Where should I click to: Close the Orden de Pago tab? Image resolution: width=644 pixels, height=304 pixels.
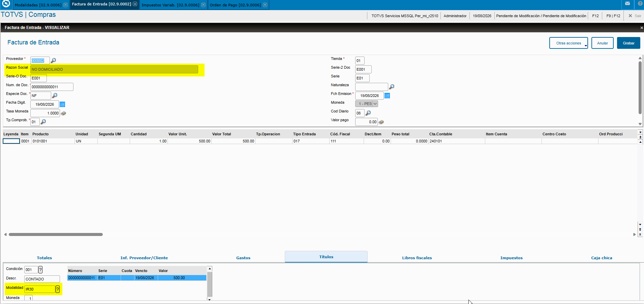pyautogui.click(x=265, y=5)
